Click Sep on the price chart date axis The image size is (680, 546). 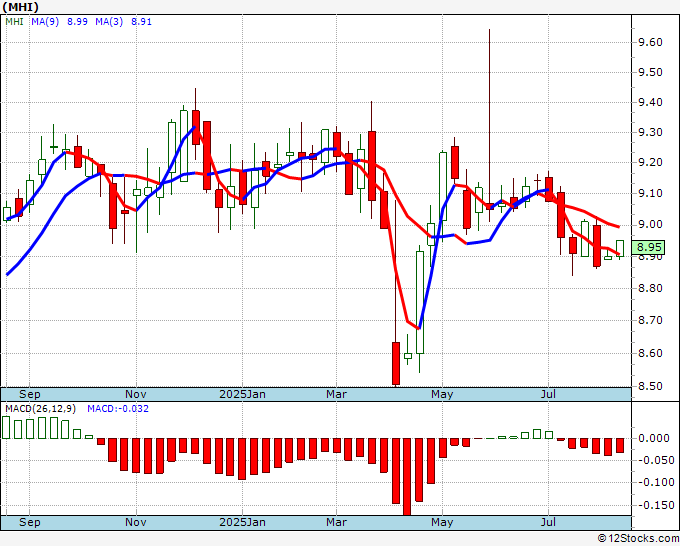[x=29, y=394]
